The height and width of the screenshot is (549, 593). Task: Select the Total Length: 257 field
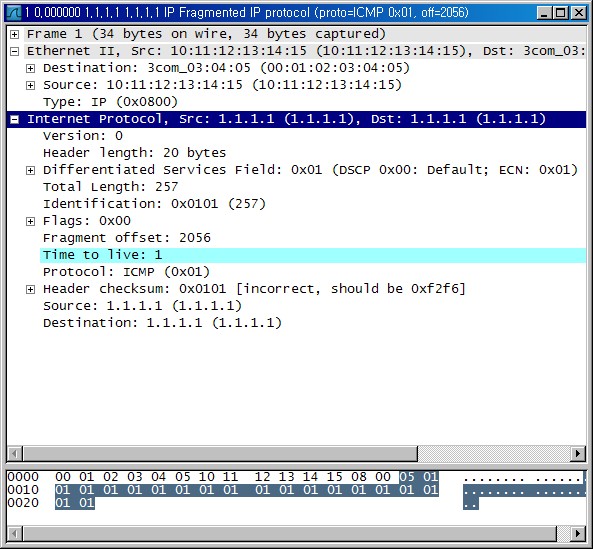click(110, 187)
